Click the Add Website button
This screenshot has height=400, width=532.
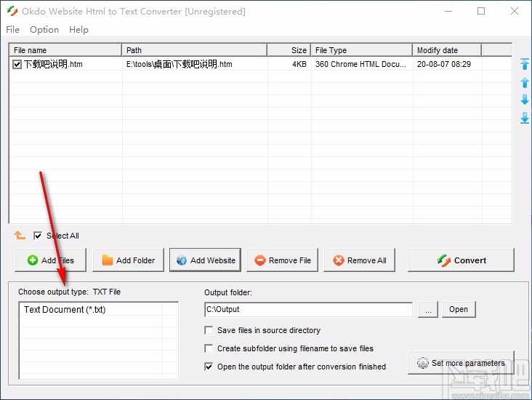pyautogui.click(x=205, y=260)
